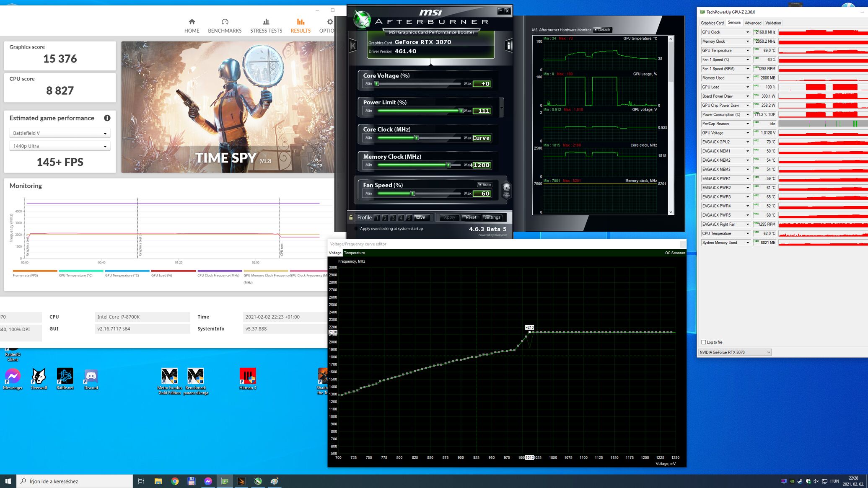Open the Stress Tests icon in 3DMark
Screen dimensions: 868x488
pos(266,22)
